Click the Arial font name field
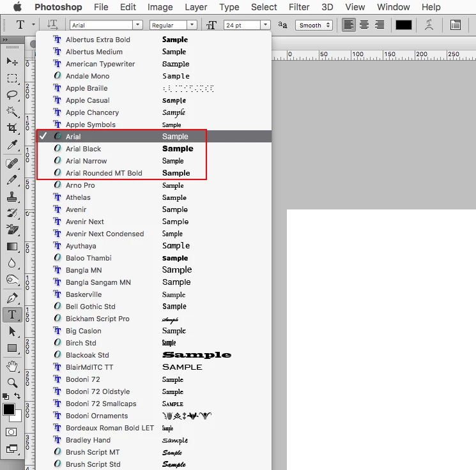Image resolution: width=476 pixels, height=470 pixels. click(102, 25)
